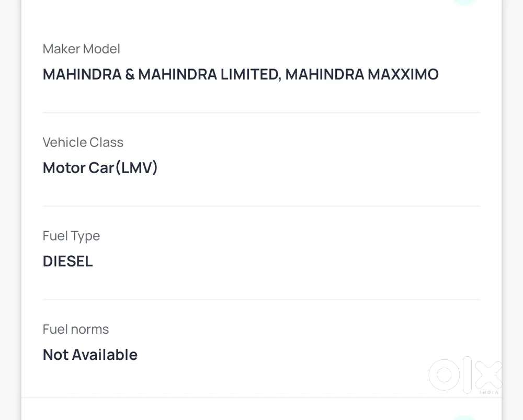The height and width of the screenshot is (420, 523).
Task: Tap the teal circle icon at top
Action: point(465,2)
